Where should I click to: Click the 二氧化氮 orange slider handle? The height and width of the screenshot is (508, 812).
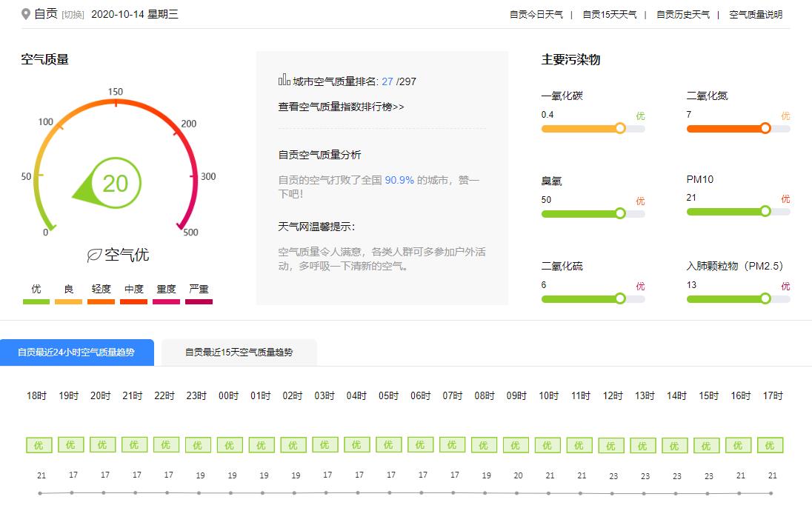[765, 128]
